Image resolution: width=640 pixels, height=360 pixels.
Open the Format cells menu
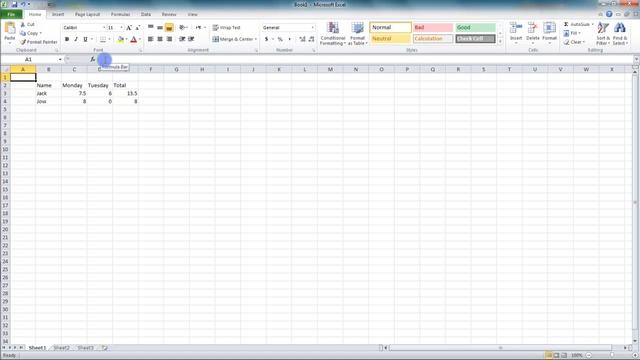[x=549, y=33]
